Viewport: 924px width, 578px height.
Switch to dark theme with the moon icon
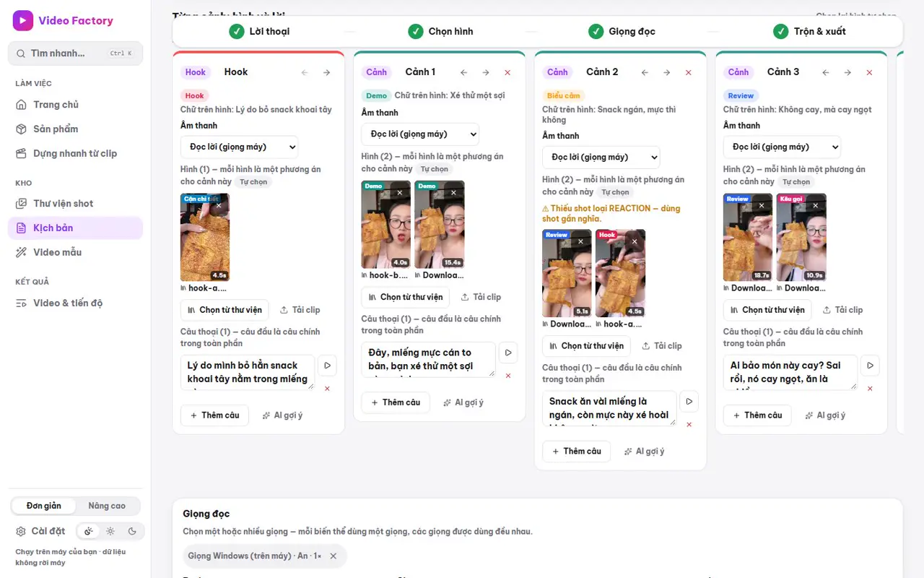pos(132,531)
